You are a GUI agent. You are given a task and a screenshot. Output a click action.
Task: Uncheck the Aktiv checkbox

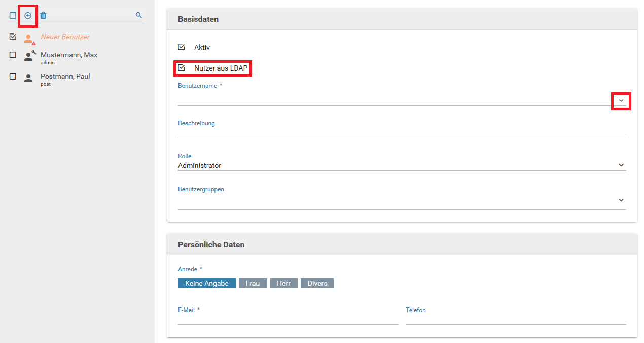[182, 47]
